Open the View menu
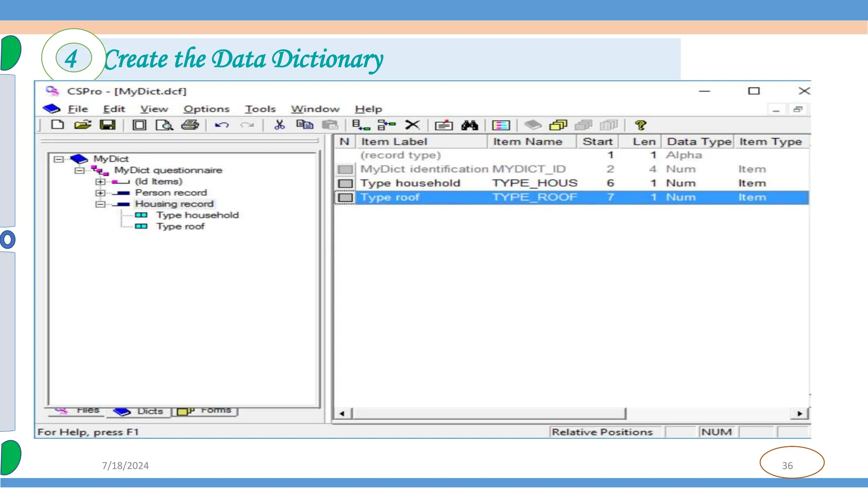 154,109
